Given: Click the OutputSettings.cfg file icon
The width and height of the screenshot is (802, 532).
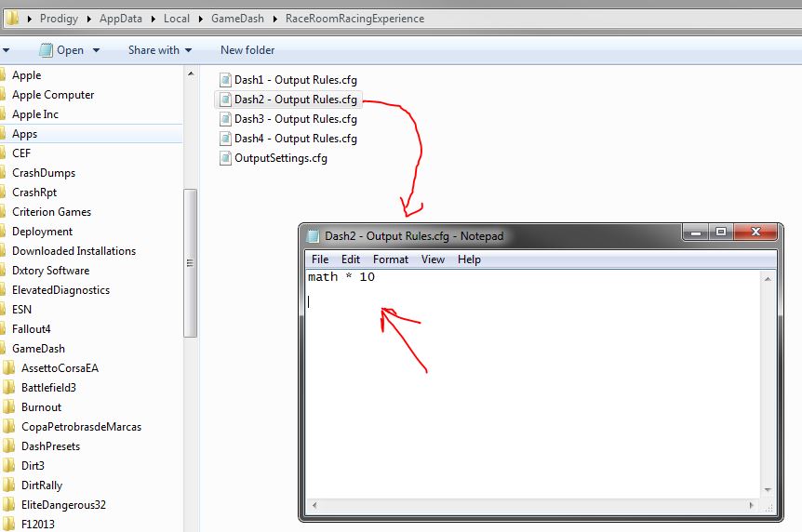Looking at the screenshot, I should click(225, 158).
